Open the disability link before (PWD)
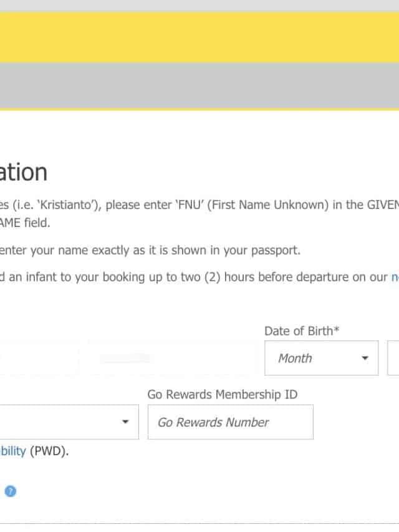399x532 pixels. point(12,451)
